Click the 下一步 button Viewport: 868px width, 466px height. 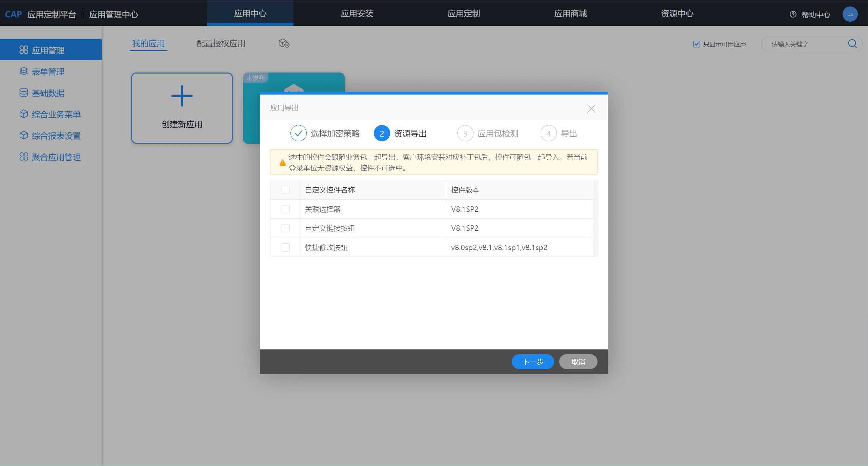coord(533,362)
